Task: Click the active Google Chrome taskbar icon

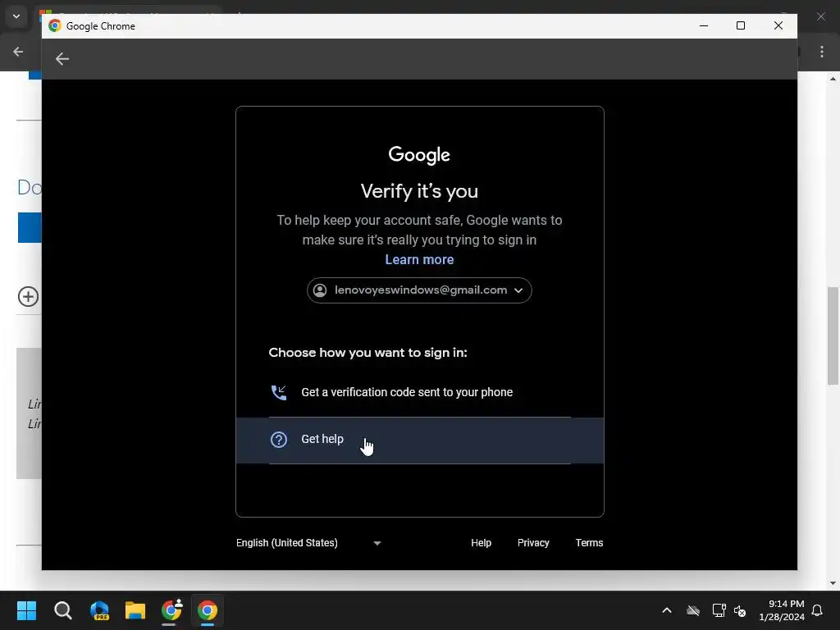Action: [208, 610]
